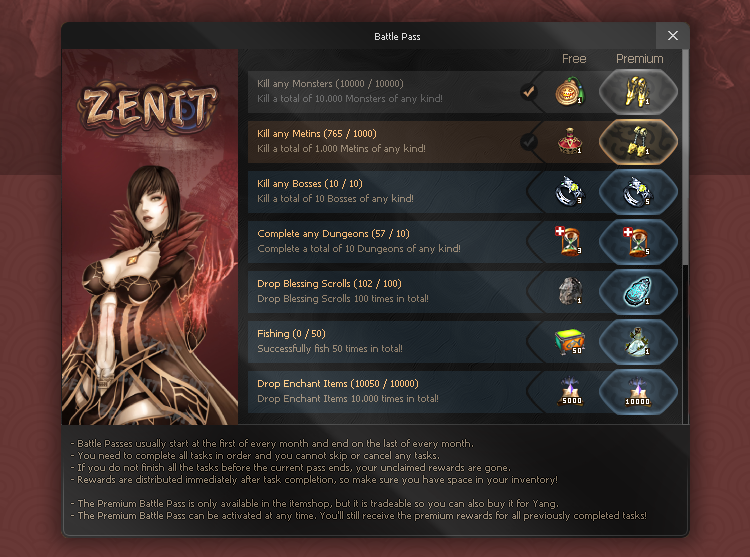
Task: Click the free gray stone reward
Action: pos(570,291)
